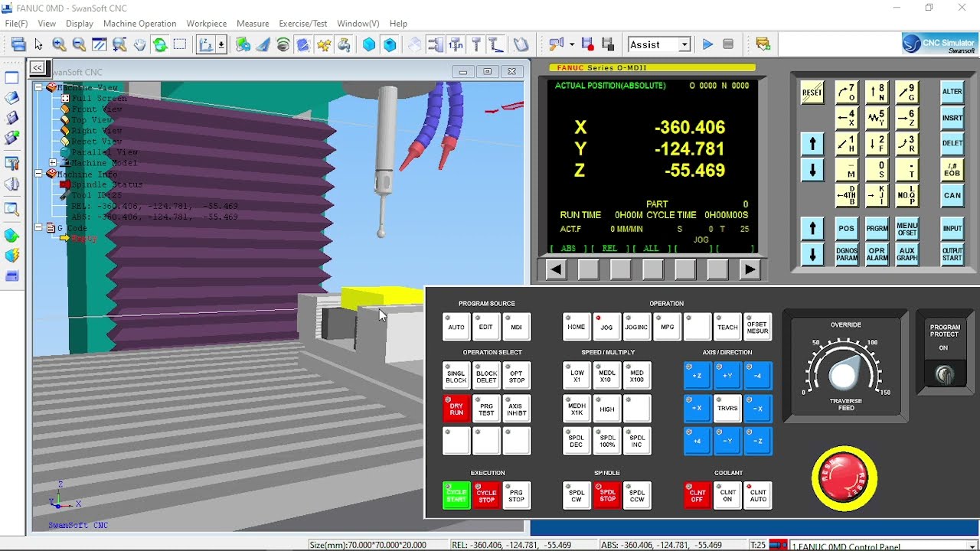Open the File(F) menu

[x=16, y=24]
